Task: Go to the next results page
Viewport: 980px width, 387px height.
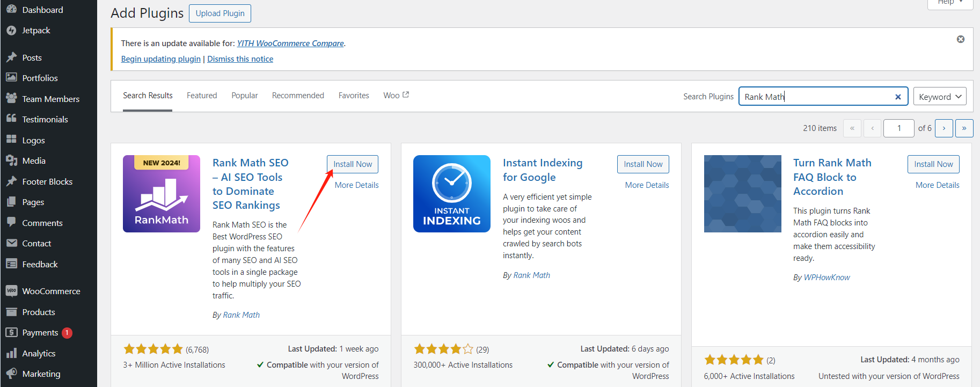Action: pos(944,128)
